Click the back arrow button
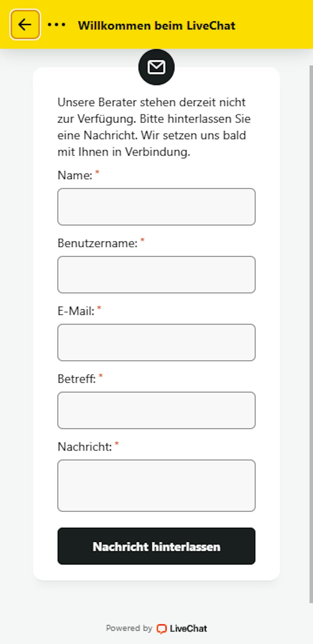This screenshot has width=313, height=644. [x=25, y=24]
